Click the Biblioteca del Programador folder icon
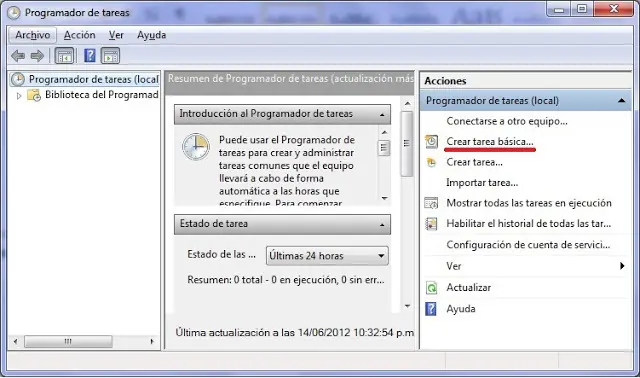The height and width of the screenshot is (378, 640). pos(34,95)
